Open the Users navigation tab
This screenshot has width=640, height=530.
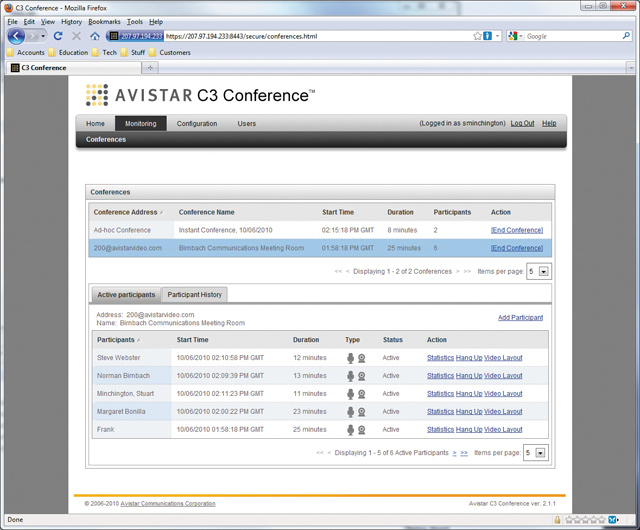coord(247,124)
